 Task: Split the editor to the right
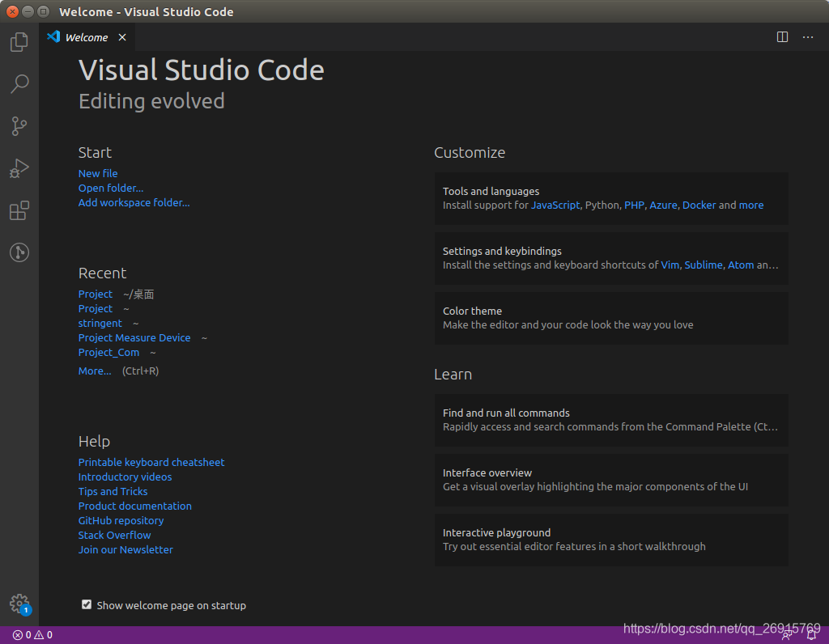point(782,37)
